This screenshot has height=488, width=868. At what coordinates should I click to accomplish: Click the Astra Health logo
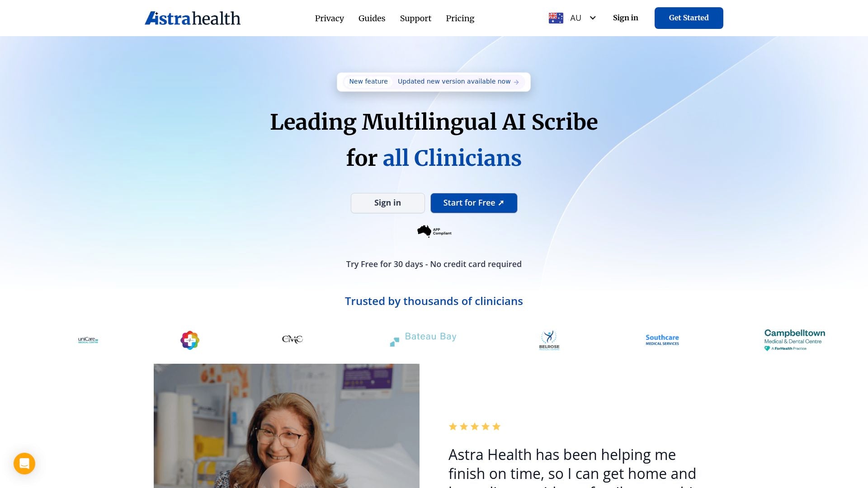193,18
